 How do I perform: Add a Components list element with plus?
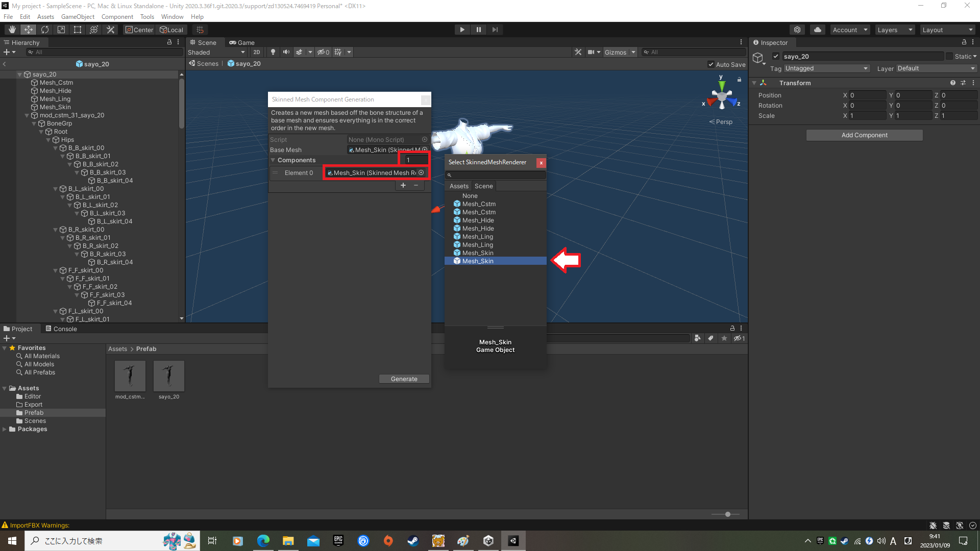tap(403, 186)
